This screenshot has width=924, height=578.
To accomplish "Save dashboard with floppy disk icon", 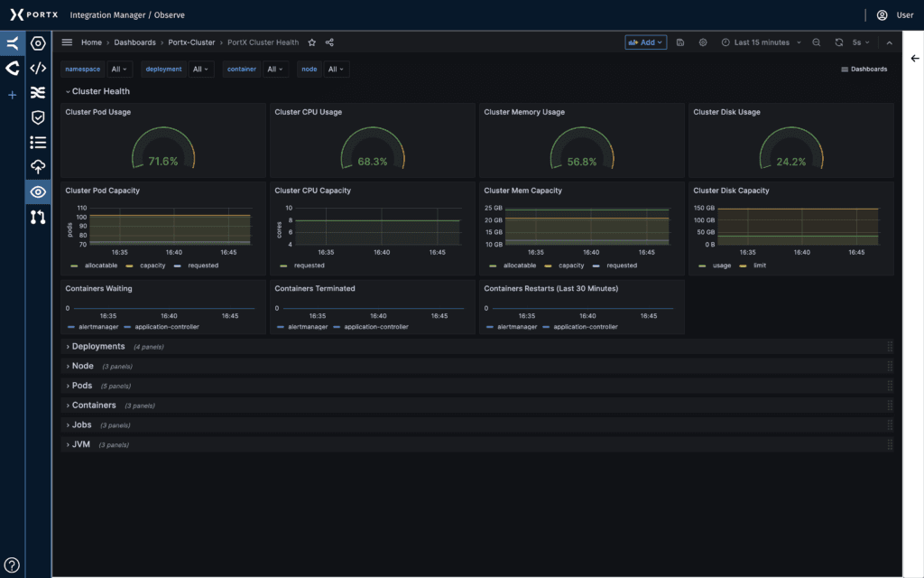I will click(680, 42).
